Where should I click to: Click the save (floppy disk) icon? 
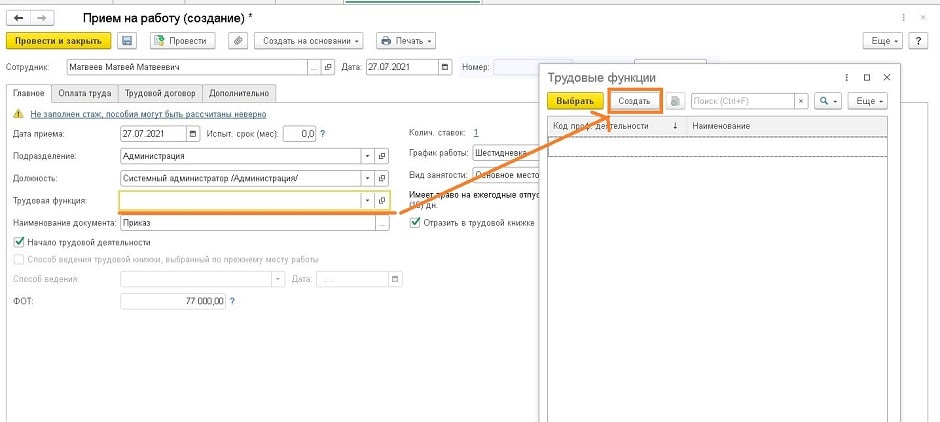[x=127, y=41]
